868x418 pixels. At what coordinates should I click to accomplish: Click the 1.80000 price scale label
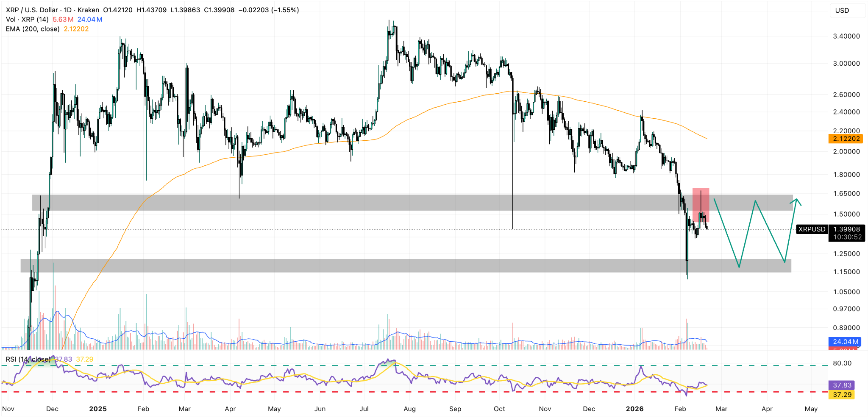[x=846, y=175]
